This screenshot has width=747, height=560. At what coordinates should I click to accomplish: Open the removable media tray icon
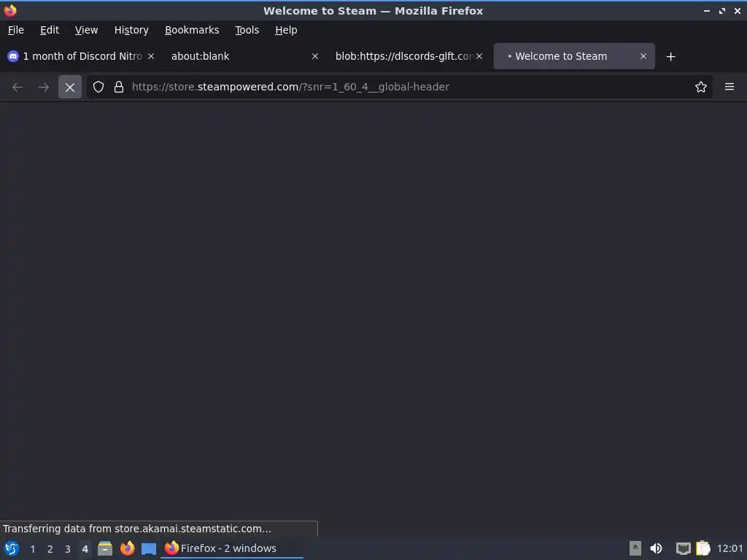(635, 548)
